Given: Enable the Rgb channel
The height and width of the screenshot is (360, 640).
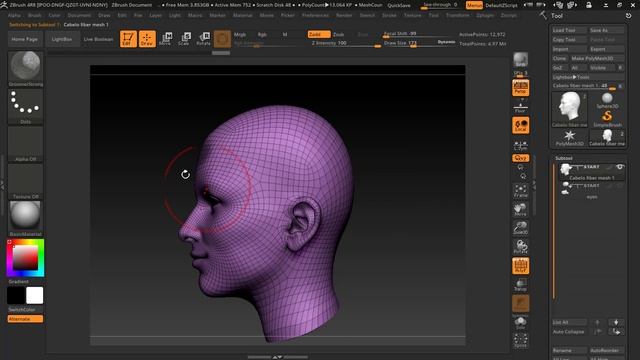Looking at the screenshot, I should pyautogui.click(x=262, y=35).
